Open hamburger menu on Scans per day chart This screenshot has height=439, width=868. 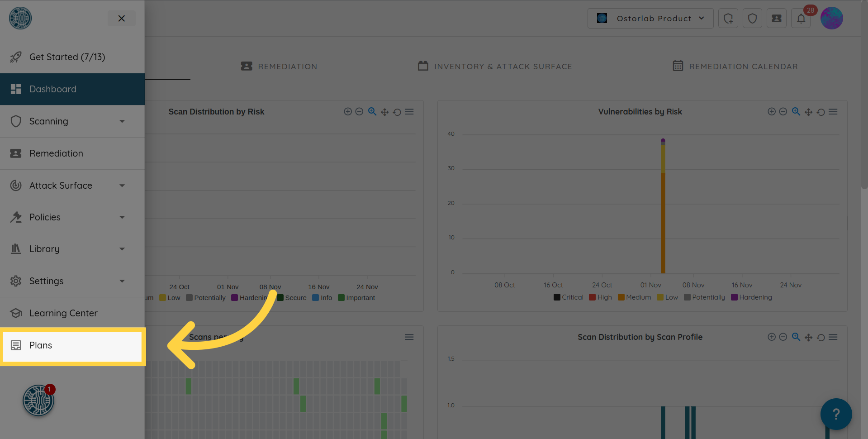tap(409, 337)
